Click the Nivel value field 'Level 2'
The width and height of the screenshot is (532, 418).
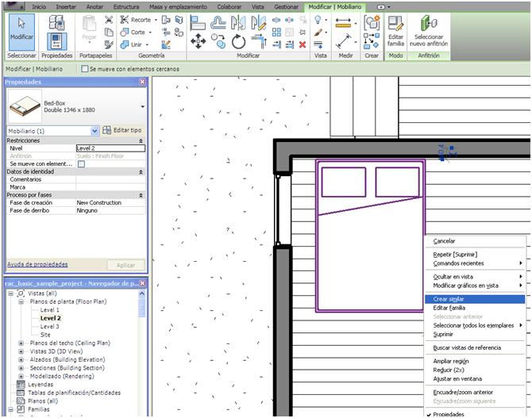[x=110, y=148]
